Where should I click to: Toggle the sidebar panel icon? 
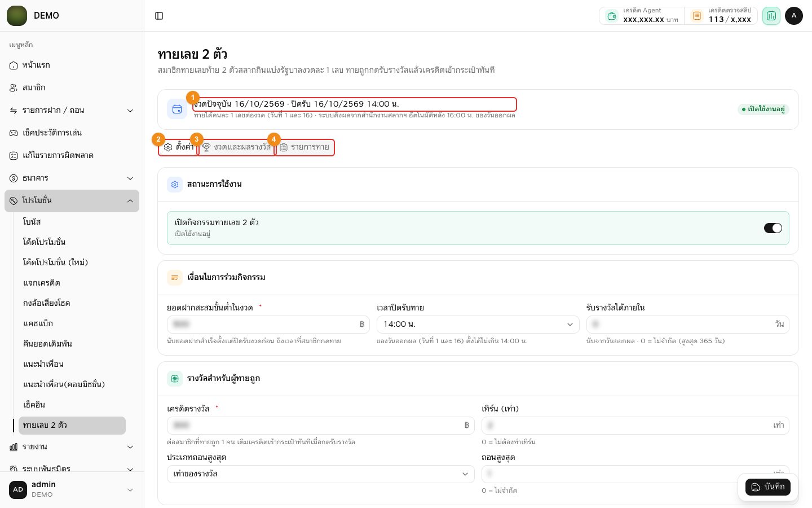(159, 16)
